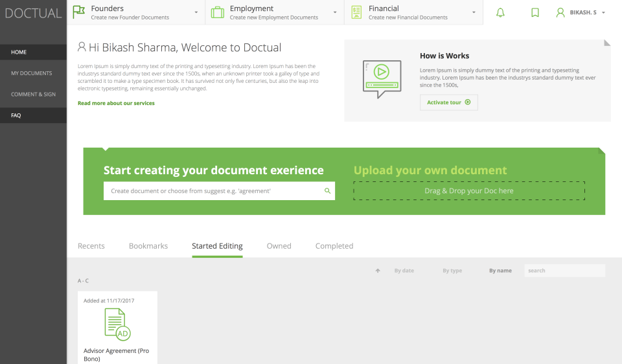Click the DOCTUAL logo
This screenshot has width=622, height=364.
pyautogui.click(x=33, y=13)
